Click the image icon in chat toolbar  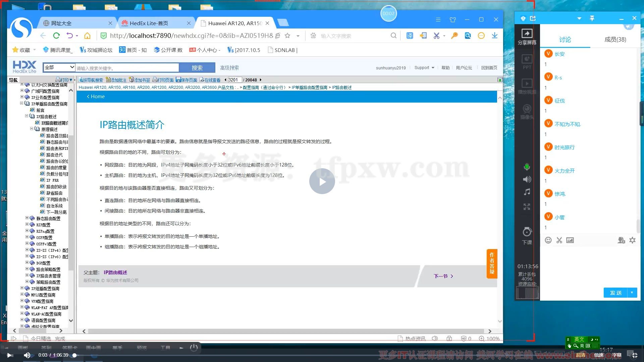[570, 240]
